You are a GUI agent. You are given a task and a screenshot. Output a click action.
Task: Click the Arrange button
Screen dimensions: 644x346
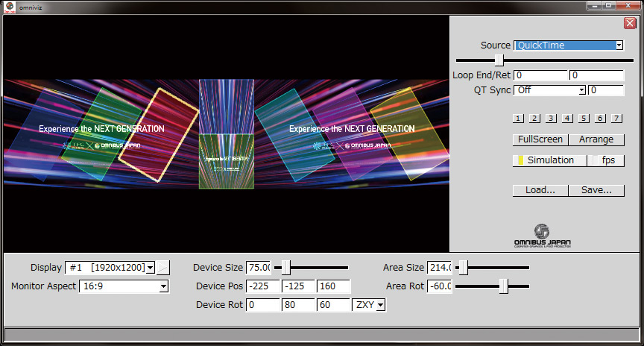[x=596, y=139]
